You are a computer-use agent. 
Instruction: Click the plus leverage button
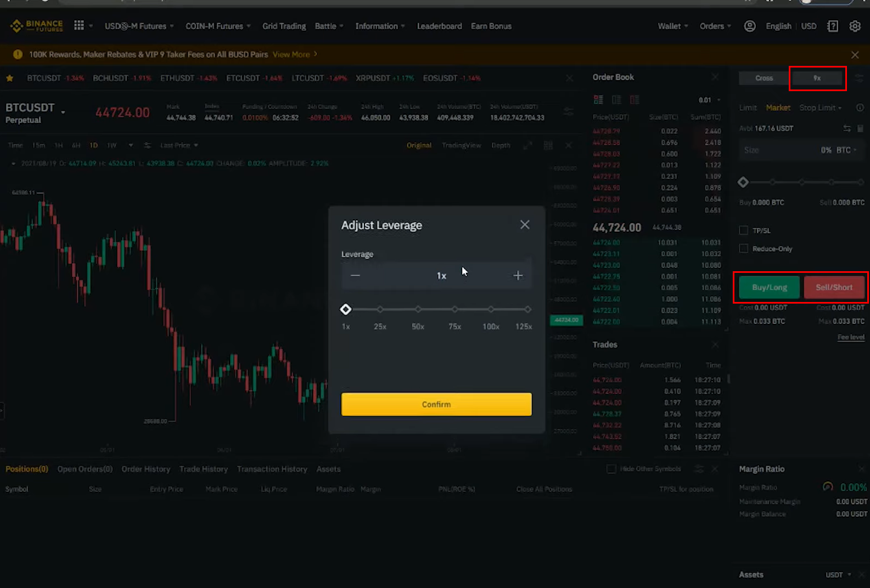pyautogui.click(x=518, y=275)
